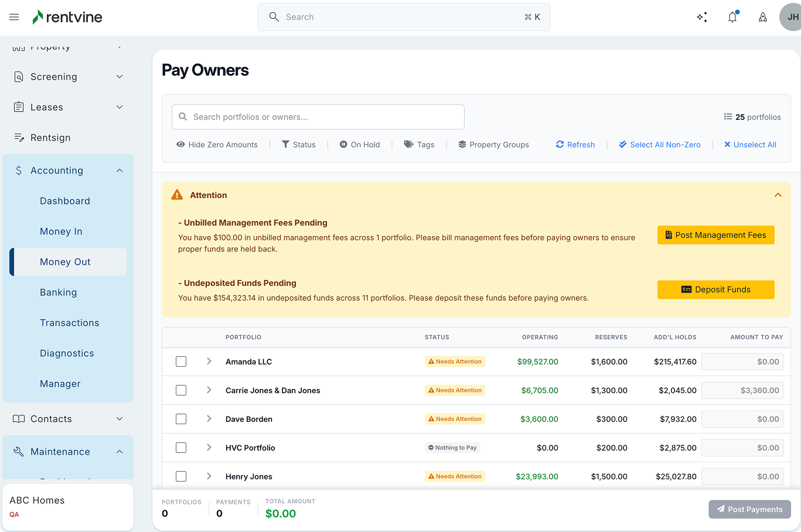
Task: Click the Post Management Fees button
Action: pyautogui.click(x=715, y=235)
